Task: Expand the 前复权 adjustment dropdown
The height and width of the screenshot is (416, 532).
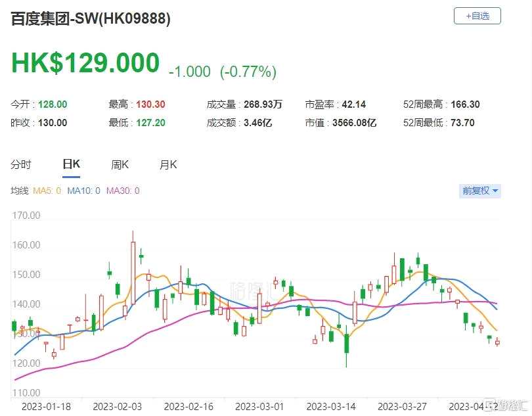Action: point(479,191)
